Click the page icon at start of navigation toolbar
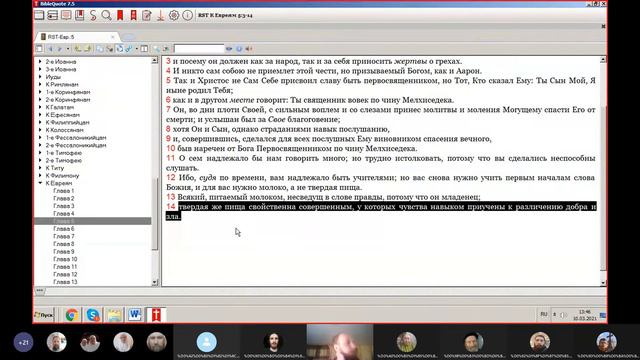The width and height of the screenshot is (640, 360). (x=39, y=49)
